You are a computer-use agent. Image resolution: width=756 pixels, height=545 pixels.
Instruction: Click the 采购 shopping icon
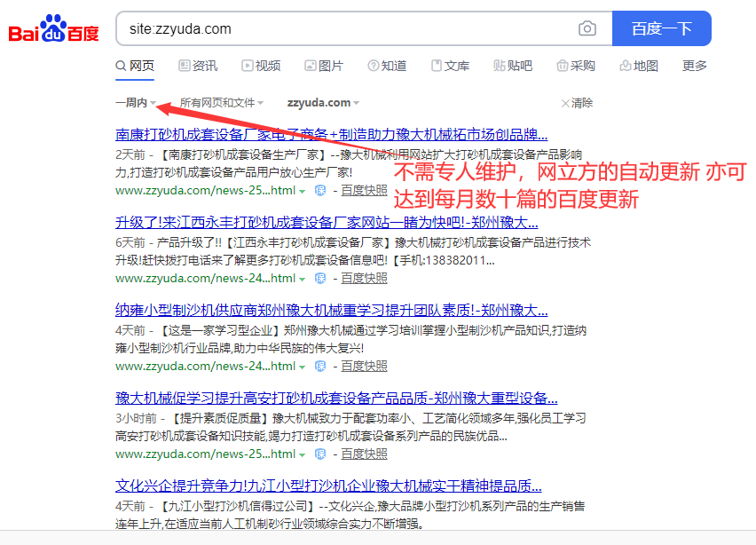pos(563,65)
